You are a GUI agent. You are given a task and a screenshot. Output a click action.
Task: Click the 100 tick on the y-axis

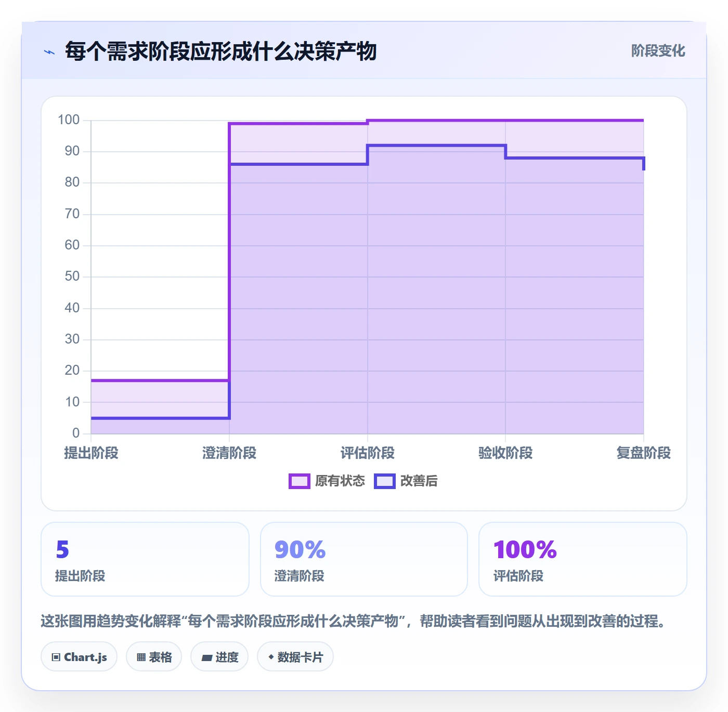[69, 120]
